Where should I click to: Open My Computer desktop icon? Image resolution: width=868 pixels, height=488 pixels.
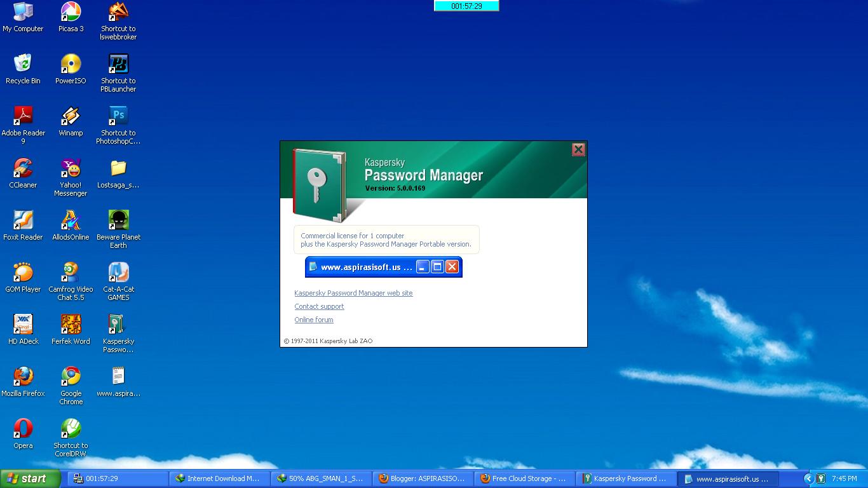pyautogui.click(x=23, y=17)
